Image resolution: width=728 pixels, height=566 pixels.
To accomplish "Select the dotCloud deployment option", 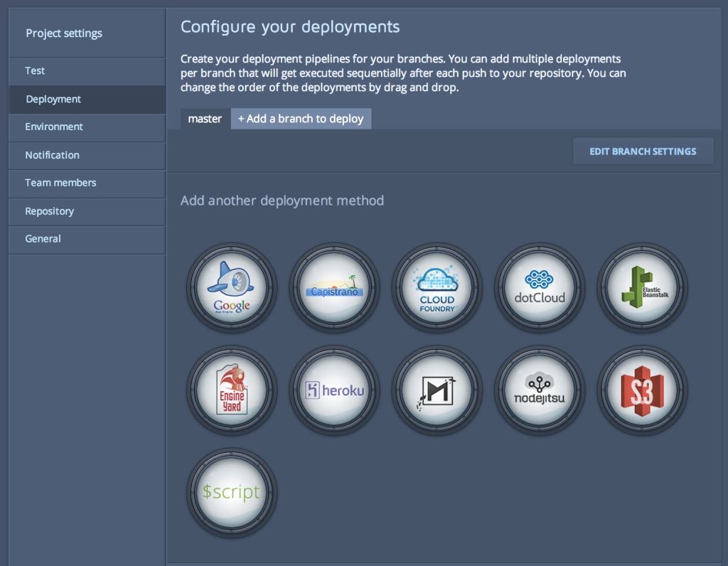I will point(540,288).
